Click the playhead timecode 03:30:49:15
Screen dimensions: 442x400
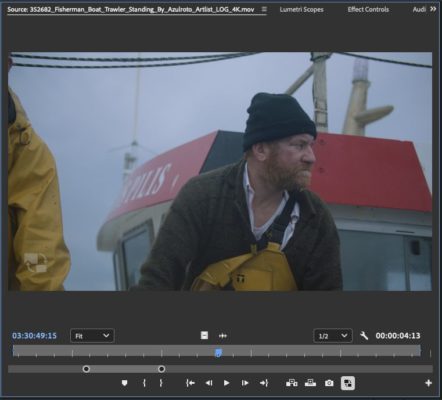point(34,336)
